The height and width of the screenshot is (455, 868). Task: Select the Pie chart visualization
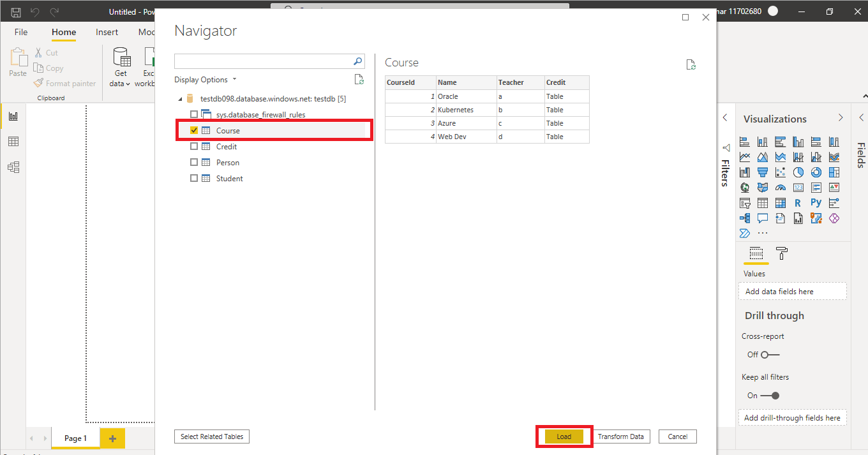click(798, 172)
